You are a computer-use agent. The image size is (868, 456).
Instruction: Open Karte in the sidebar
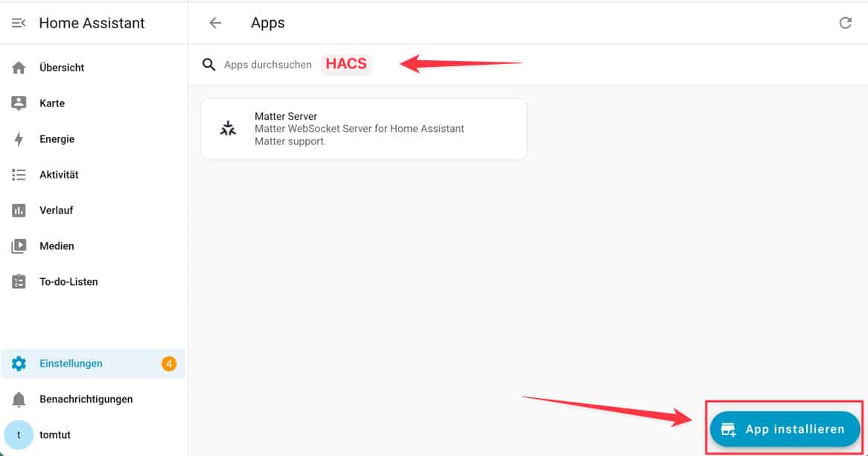[x=52, y=103]
